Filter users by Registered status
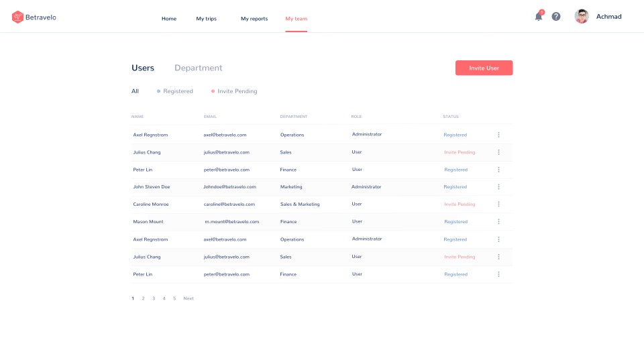The height and width of the screenshot is (362, 644). [x=175, y=91]
